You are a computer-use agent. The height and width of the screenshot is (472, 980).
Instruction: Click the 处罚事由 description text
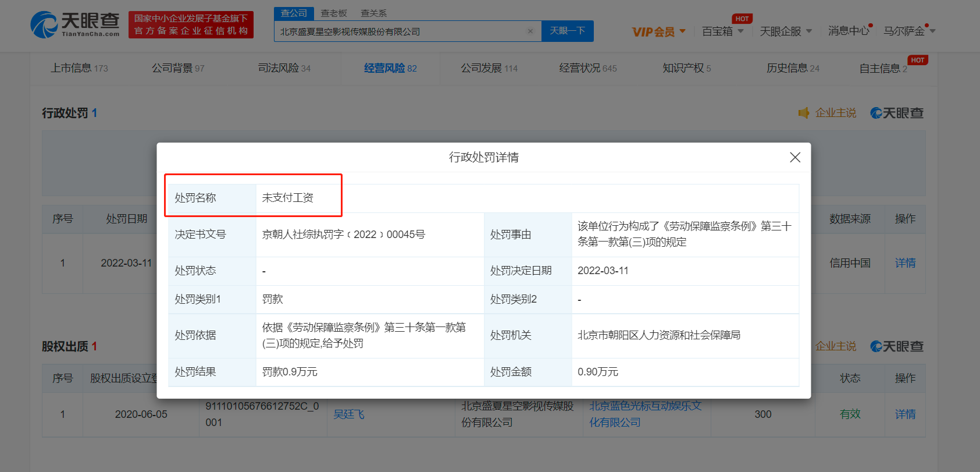click(x=685, y=234)
